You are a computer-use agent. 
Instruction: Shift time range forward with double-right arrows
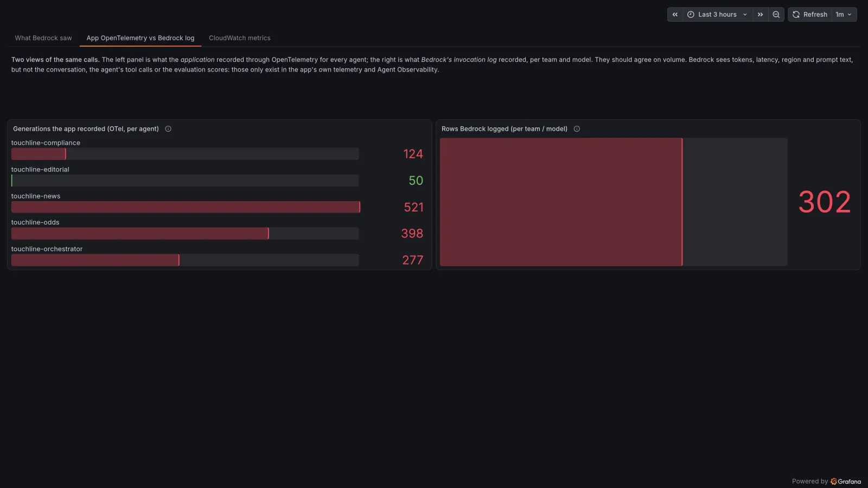[x=760, y=15]
